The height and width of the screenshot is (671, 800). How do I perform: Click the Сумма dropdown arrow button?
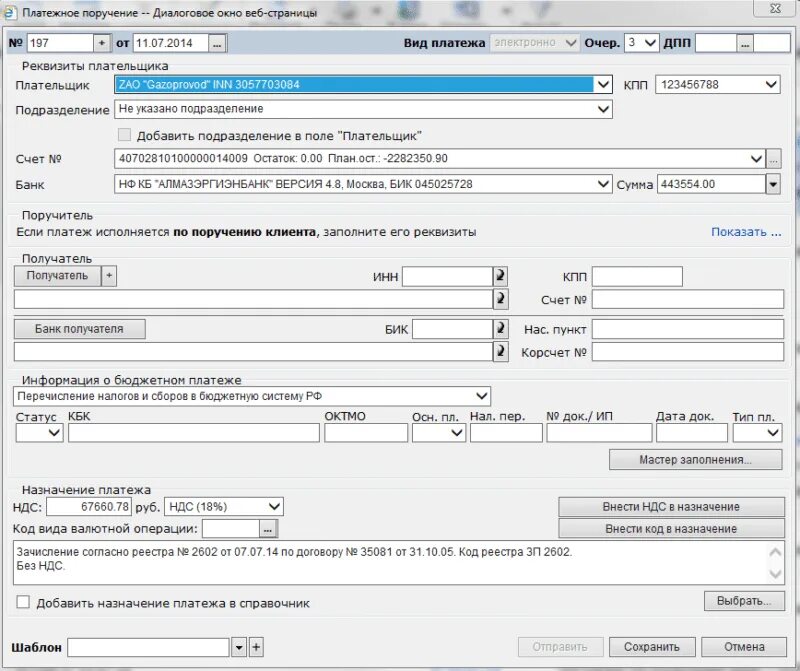coord(773,184)
